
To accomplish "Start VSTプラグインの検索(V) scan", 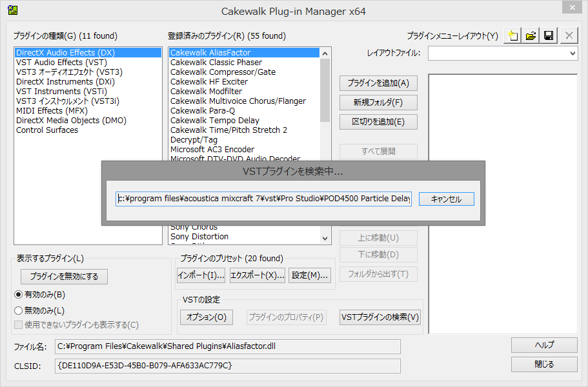I will point(380,317).
